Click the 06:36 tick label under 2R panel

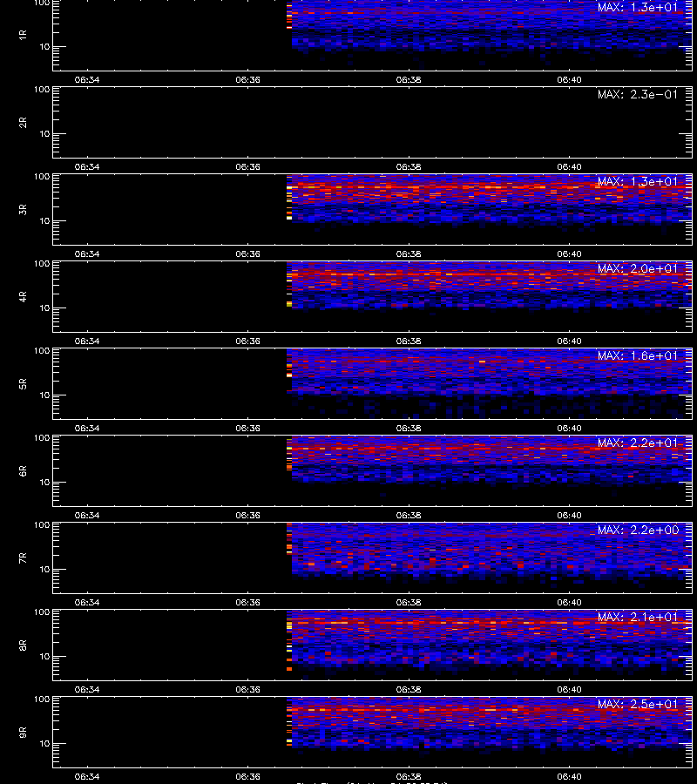click(x=247, y=166)
